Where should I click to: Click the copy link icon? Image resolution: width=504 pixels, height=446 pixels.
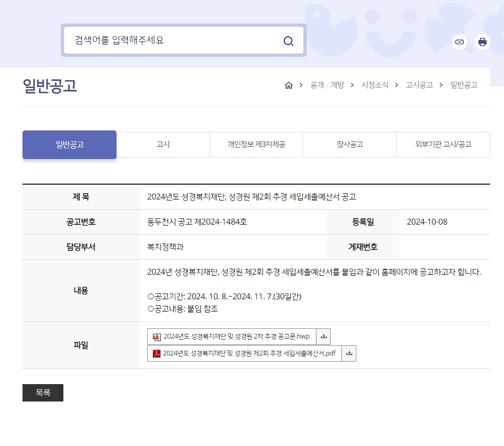(460, 42)
